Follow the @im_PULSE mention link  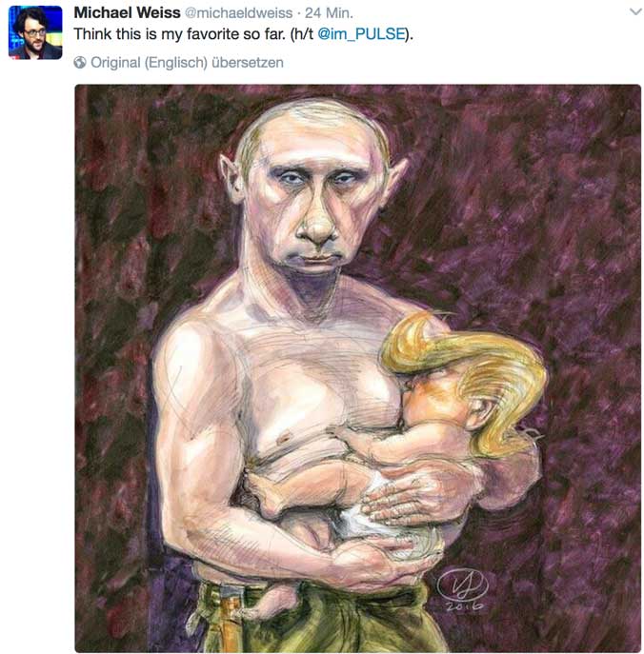[x=361, y=34]
